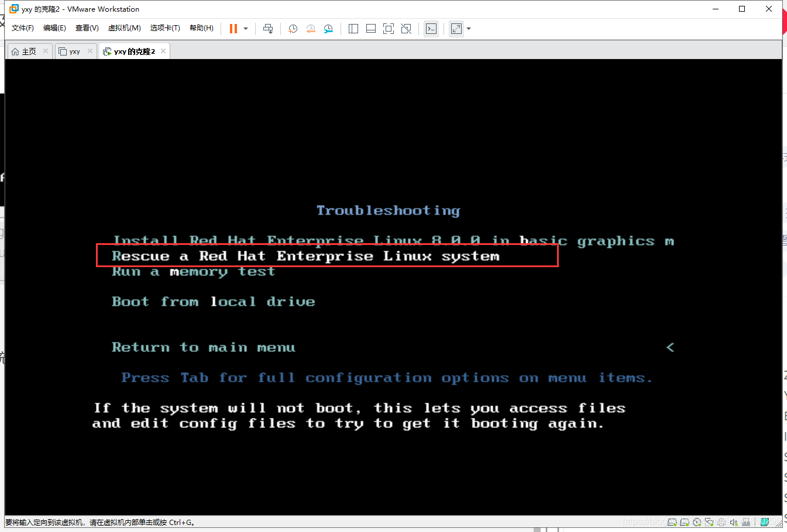Click the first hard disk status icon
The height and width of the screenshot is (532, 787).
(672, 522)
